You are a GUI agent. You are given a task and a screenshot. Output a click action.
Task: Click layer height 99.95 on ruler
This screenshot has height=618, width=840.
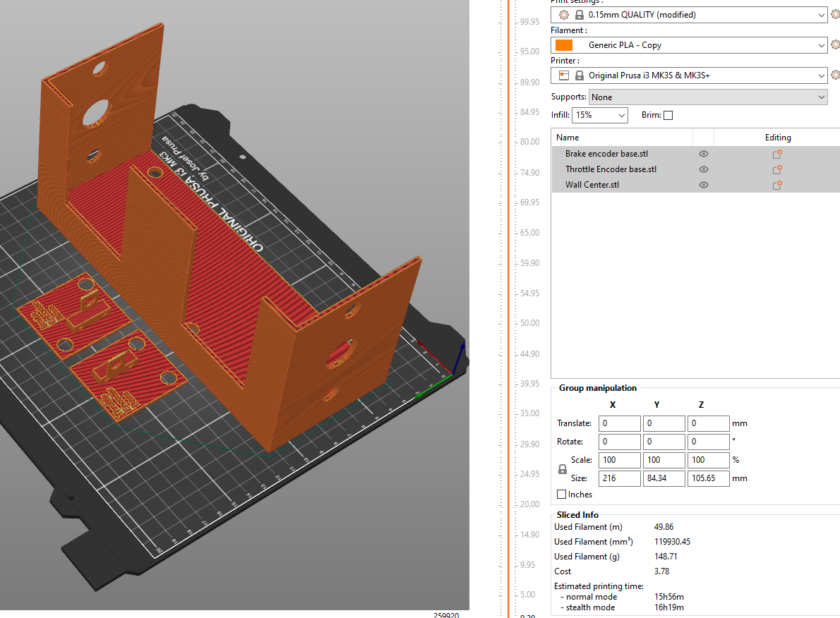pyautogui.click(x=529, y=22)
